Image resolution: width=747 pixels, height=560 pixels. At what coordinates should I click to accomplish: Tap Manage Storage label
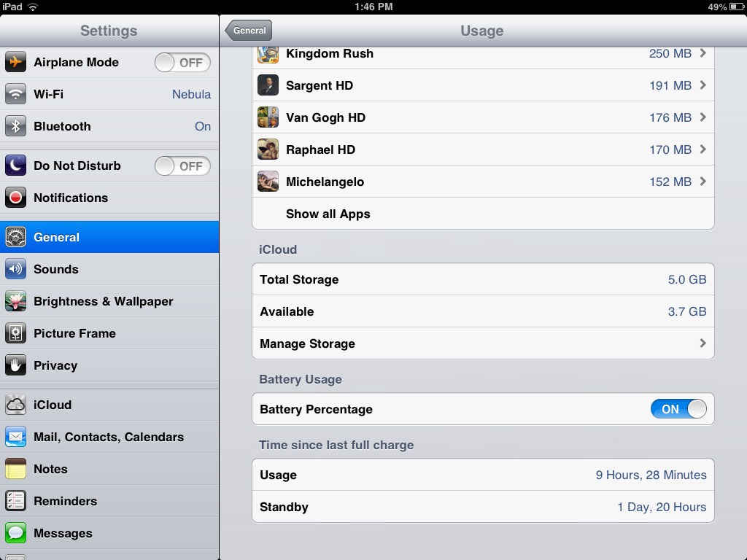click(307, 344)
